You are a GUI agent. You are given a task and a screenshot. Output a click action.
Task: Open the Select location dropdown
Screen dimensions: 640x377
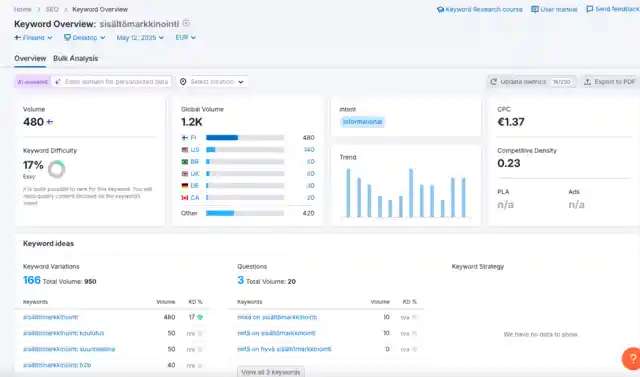click(x=212, y=82)
